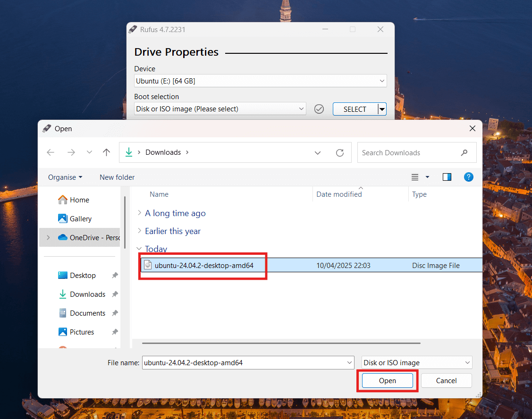Screen dimensions: 532x419
Task: Toggle the preview pane
Action: (447, 177)
